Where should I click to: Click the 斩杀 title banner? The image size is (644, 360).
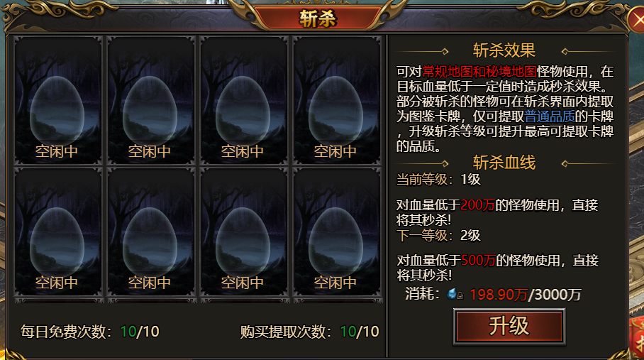pos(318,18)
